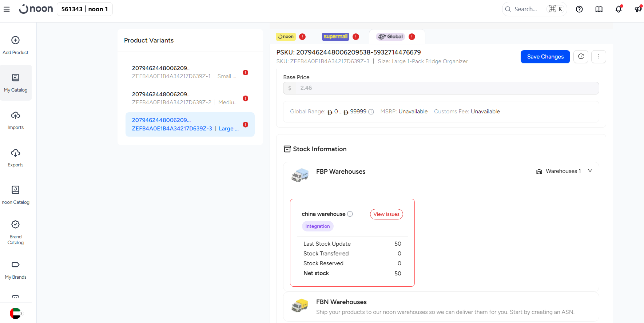Viewport: 644px width, 323px height.
Task: Open the UAE flag country selector
Action: (16, 313)
